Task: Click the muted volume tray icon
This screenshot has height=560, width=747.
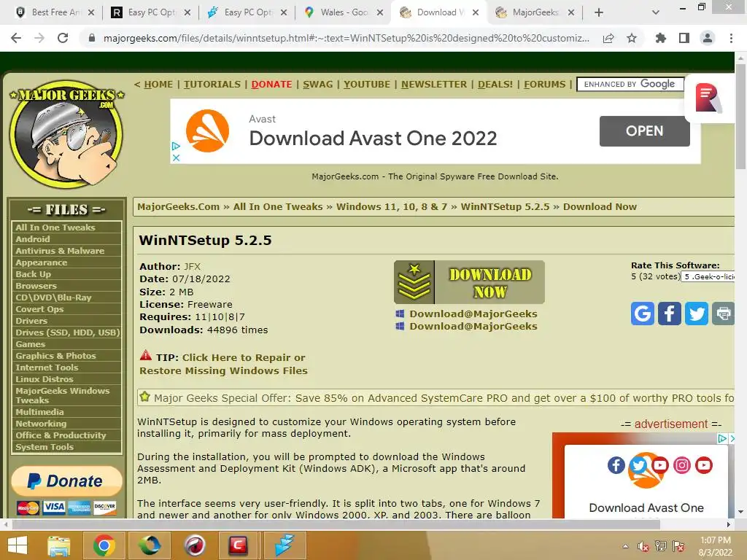Action: click(x=643, y=546)
